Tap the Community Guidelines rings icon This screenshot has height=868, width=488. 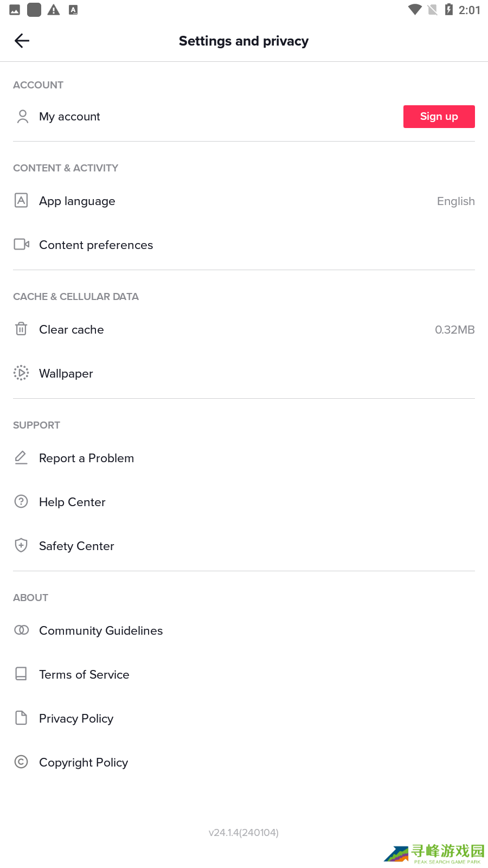coord(21,630)
